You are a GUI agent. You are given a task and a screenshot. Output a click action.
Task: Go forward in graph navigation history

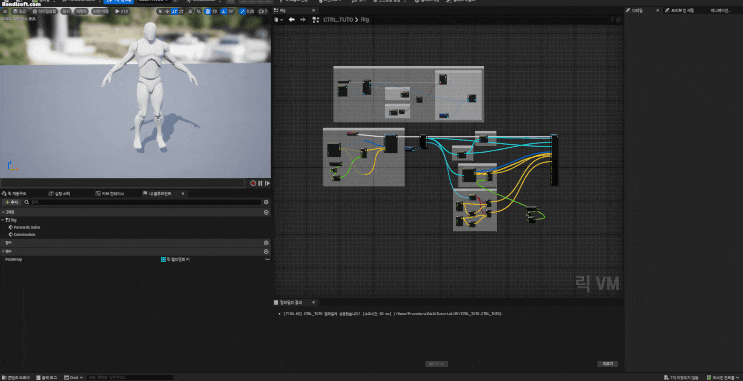pyautogui.click(x=303, y=20)
